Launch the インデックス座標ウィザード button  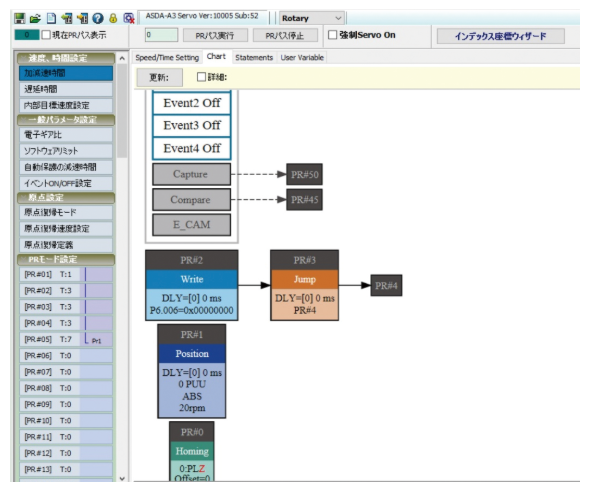(x=500, y=36)
